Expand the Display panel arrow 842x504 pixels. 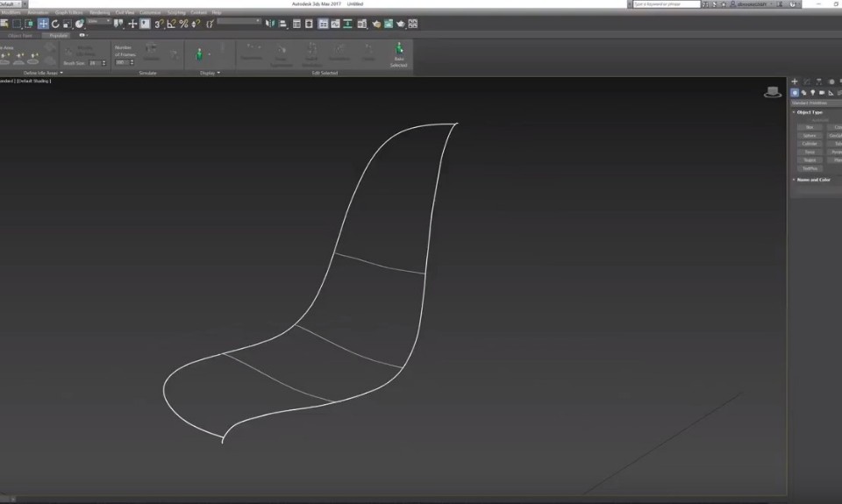(218, 73)
